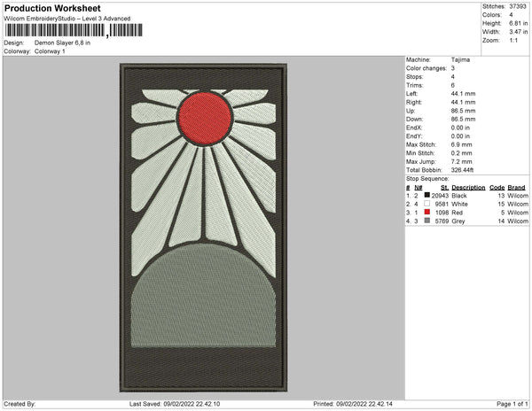
Task: Select the total bobbin value '326.44ft'
Action: click(462, 170)
